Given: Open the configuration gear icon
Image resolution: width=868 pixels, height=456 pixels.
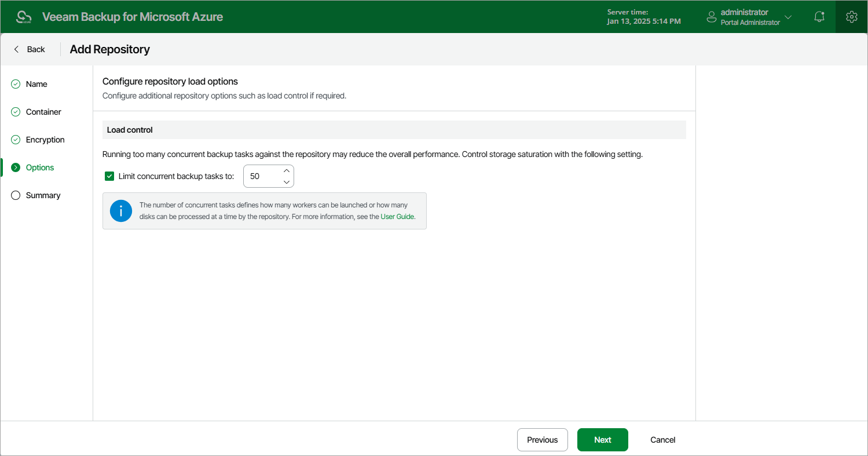Looking at the screenshot, I should 851,17.
